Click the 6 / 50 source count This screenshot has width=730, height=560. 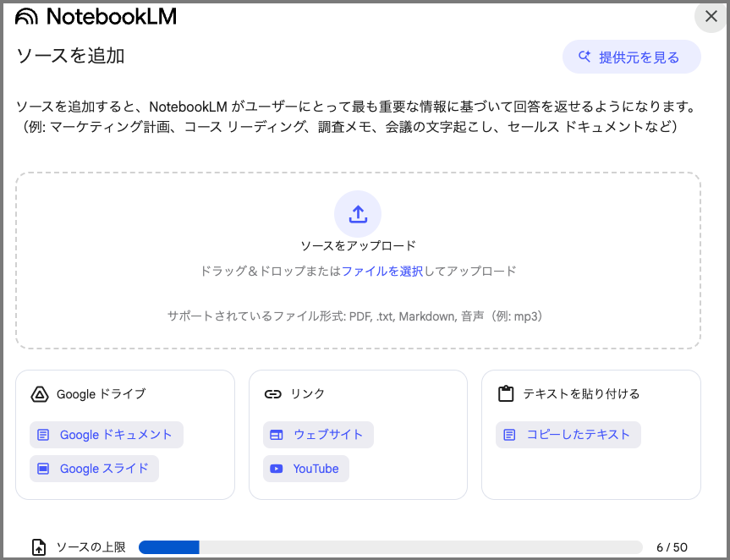click(x=672, y=547)
